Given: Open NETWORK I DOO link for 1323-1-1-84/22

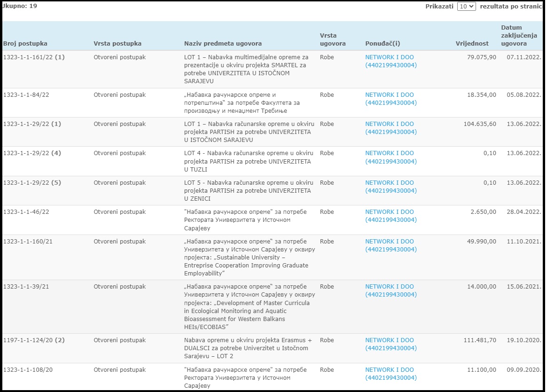Looking at the screenshot, I should tap(391, 99).
